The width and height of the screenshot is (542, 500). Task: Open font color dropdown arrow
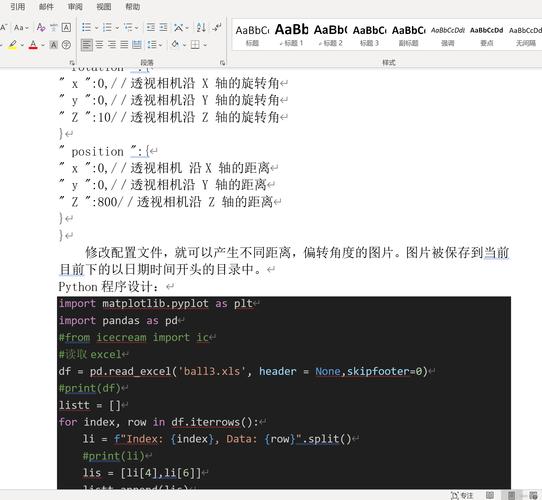tap(43, 45)
